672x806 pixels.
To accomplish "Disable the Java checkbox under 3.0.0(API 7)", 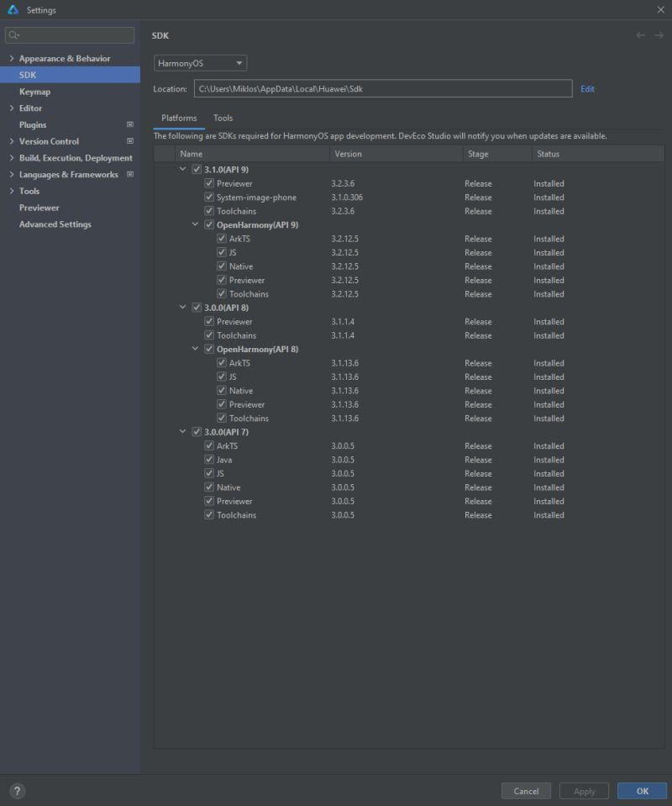I will pos(207,460).
